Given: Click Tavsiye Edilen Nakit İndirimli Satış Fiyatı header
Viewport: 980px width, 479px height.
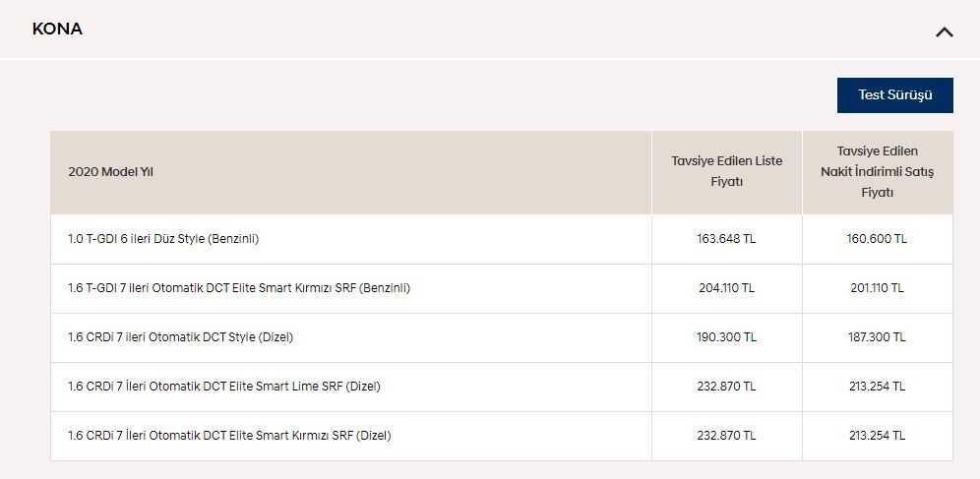Looking at the screenshot, I should coord(878,172).
